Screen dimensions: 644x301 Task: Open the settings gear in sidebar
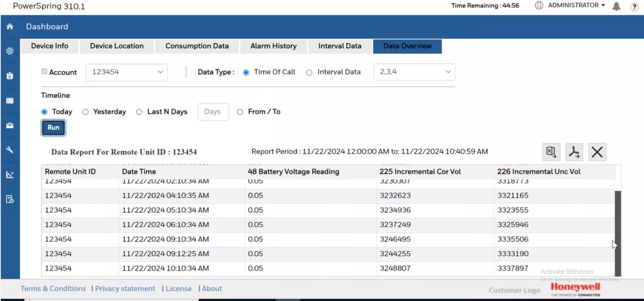coord(10,51)
